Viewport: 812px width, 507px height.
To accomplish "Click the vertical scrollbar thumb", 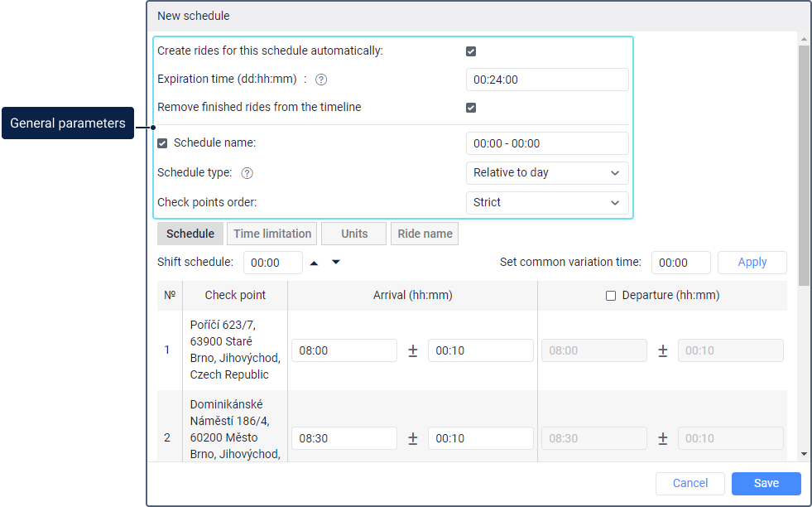I will click(x=804, y=166).
